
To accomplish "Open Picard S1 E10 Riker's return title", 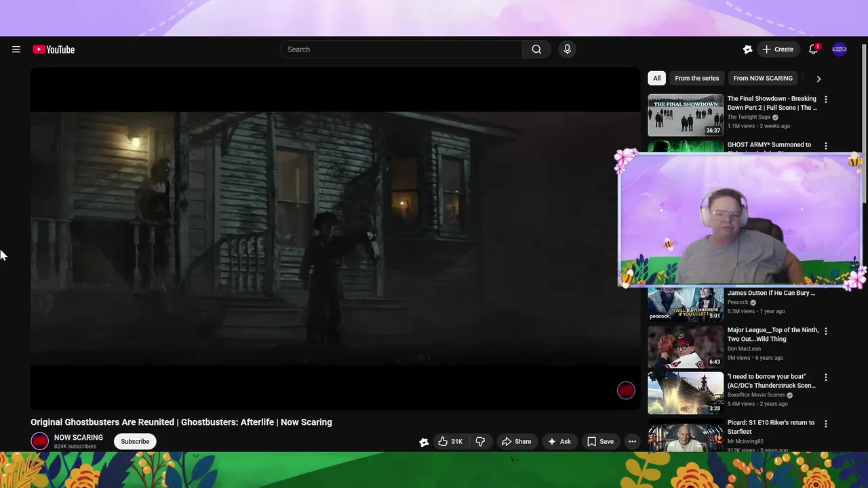I will 771,427.
